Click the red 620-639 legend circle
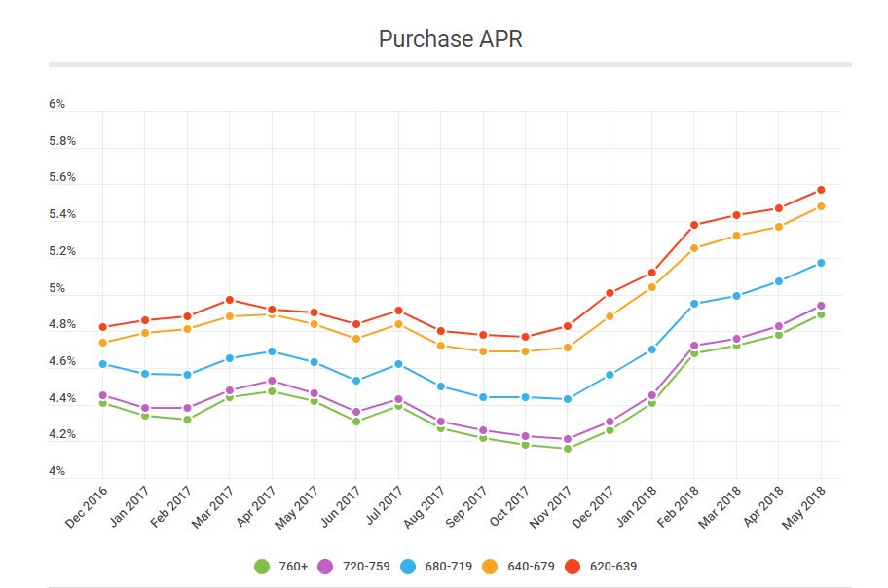The image size is (888, 588). (577, 566)
